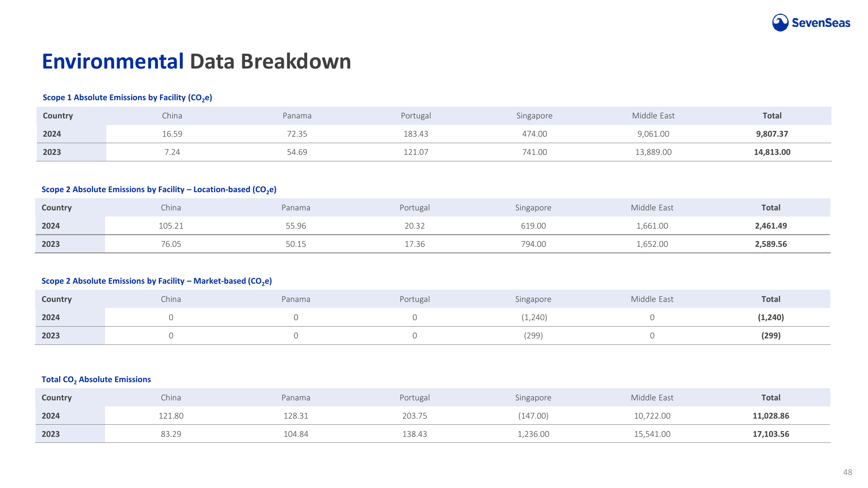Select Scope 1 2024 total 9,807.37
This screenshot has width=868, height=488.
click(x=772, y=134)
